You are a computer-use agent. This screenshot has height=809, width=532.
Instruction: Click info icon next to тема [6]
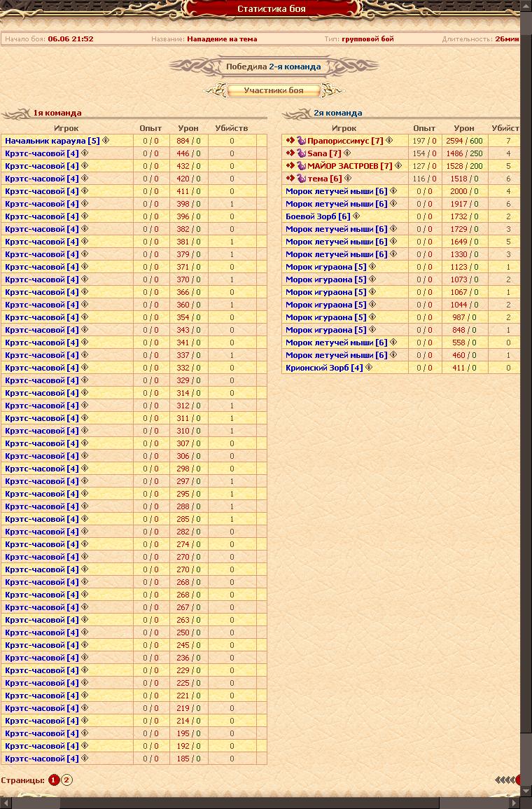[348, 179]
